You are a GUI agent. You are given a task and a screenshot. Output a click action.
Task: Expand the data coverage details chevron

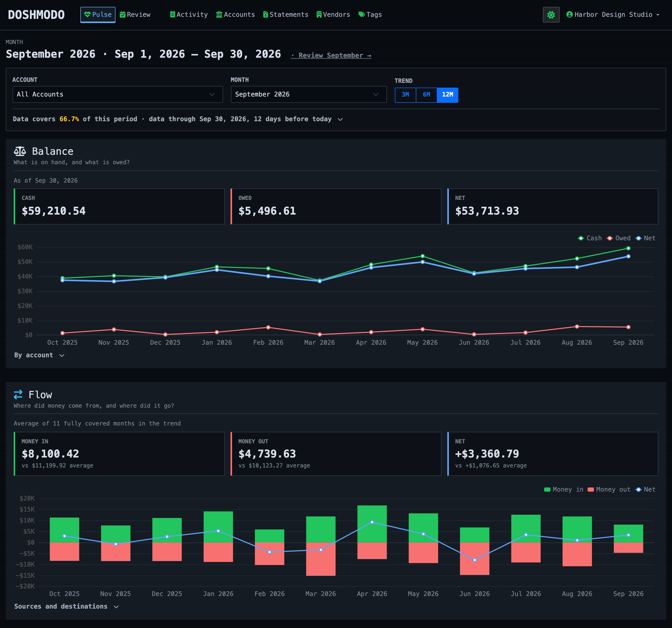pyautogui.click(x=340, y=119)
